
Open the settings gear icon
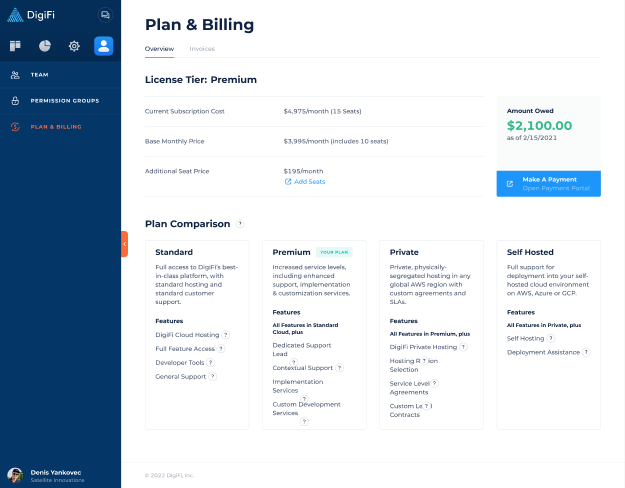[x=74, y=46]
